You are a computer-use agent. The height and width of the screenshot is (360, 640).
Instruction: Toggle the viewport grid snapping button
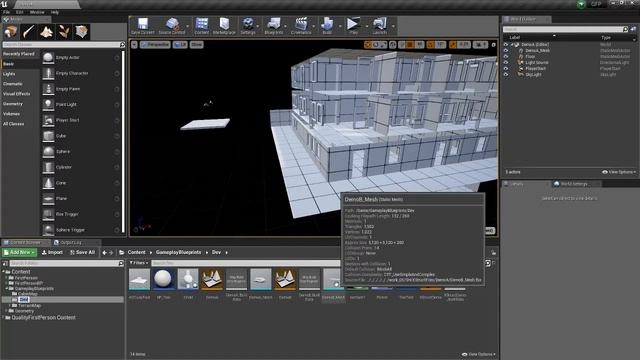click(x=410, y=44)
